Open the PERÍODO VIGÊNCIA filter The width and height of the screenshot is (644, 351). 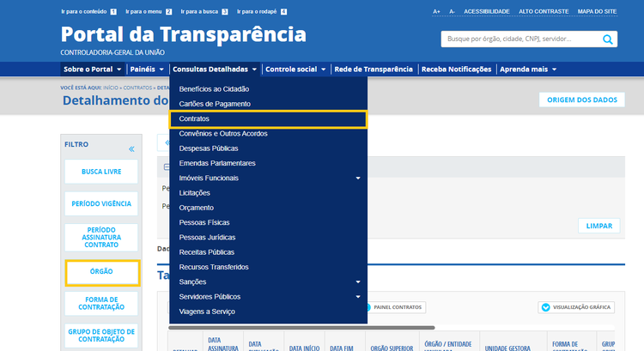[101, 203]
